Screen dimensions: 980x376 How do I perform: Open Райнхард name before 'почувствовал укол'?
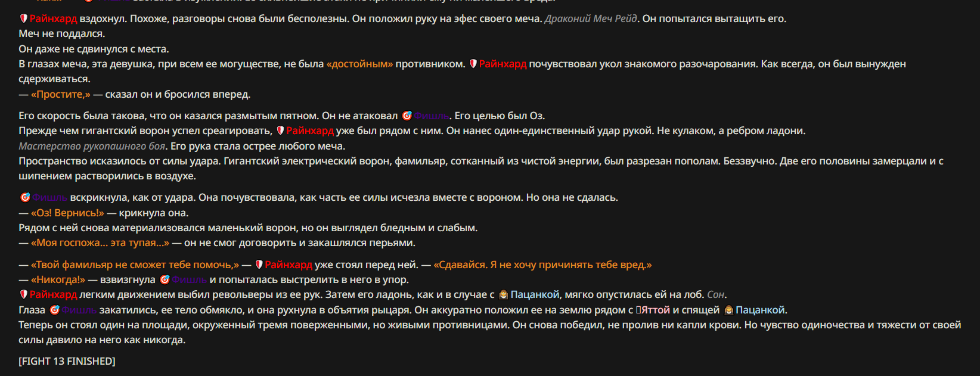pyautogui.click(x=503, y=64)
